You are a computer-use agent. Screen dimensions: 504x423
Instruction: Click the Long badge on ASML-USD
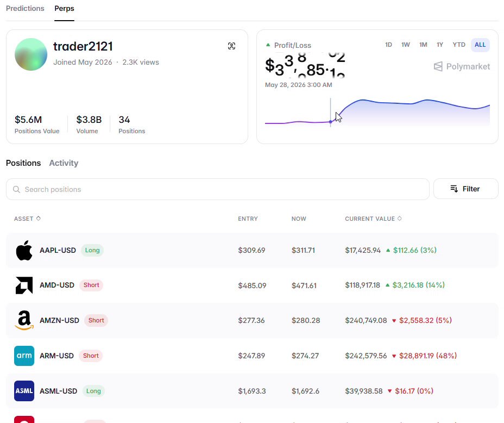coord(93,391)
